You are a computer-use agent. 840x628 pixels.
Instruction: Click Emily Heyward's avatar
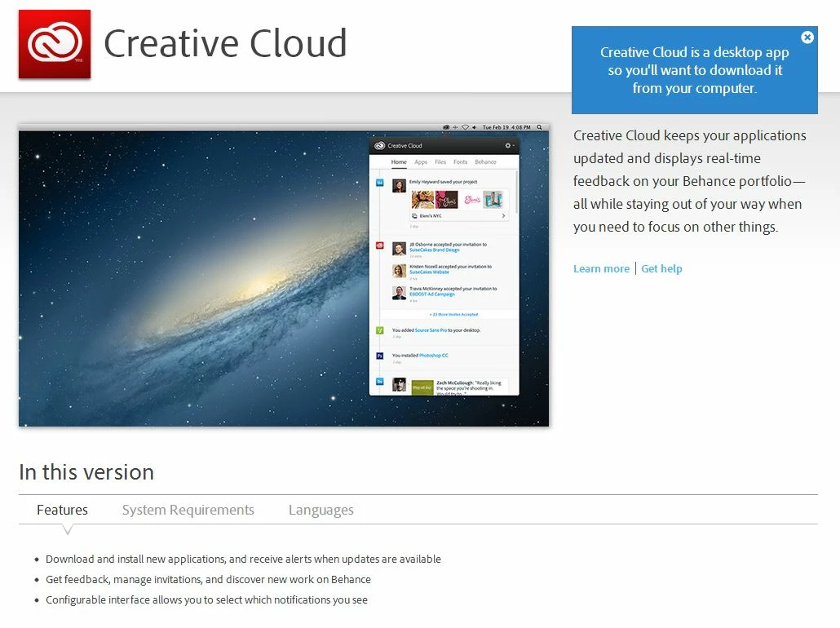pyautogui.click(x=399, y=185)
